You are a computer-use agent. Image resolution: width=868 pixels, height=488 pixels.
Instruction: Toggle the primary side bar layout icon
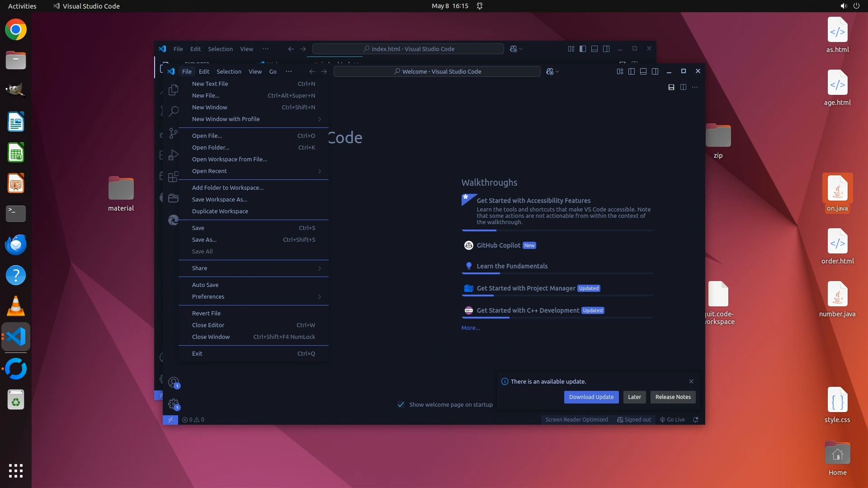(632, 71)
